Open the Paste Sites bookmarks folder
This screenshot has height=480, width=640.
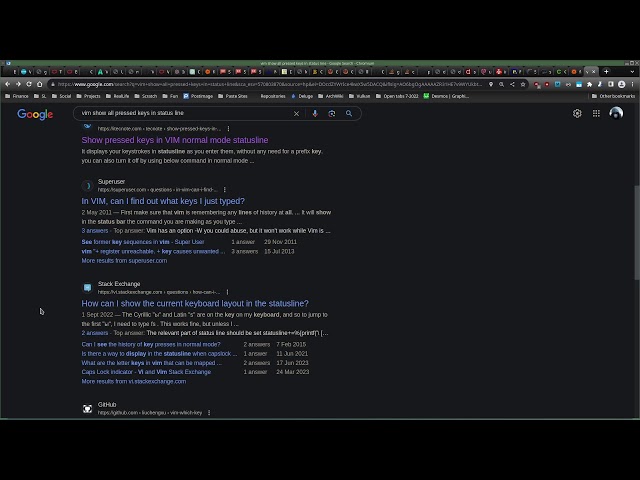[x=233, y=96]
